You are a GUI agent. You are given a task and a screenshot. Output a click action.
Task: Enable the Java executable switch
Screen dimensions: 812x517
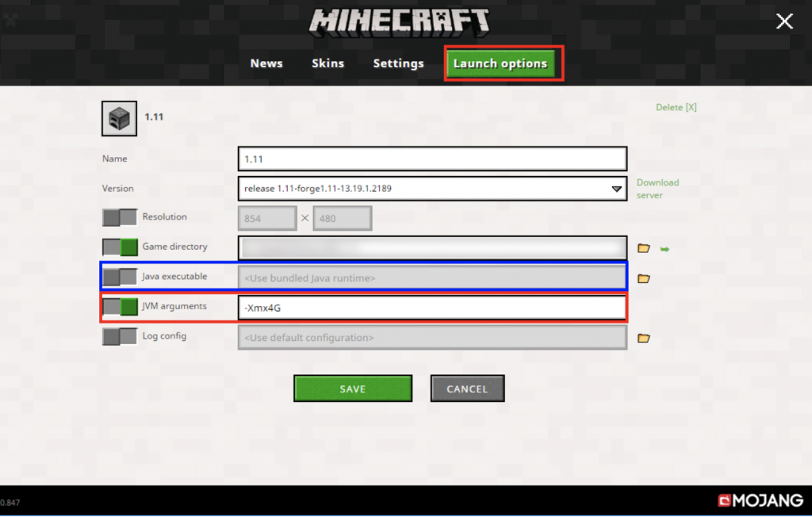point(120,277)
